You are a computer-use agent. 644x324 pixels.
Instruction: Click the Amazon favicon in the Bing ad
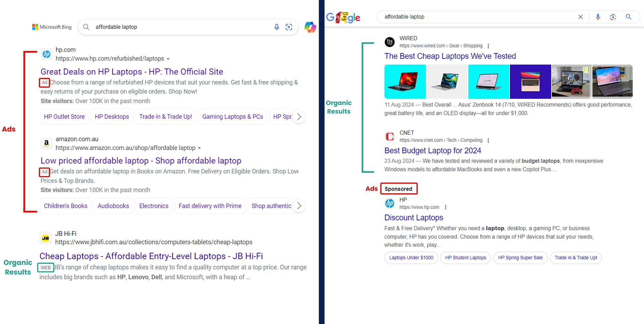(47, 143)
